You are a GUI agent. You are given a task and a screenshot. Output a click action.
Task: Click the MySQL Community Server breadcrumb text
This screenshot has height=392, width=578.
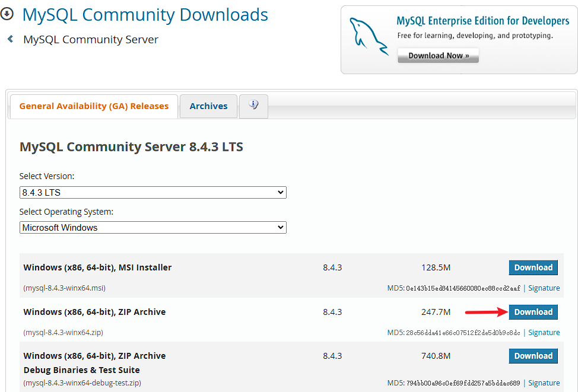click(91, 39)
